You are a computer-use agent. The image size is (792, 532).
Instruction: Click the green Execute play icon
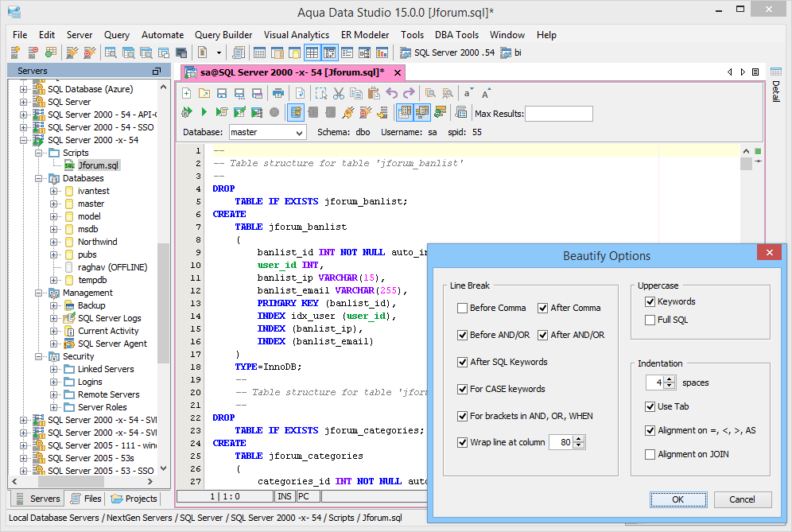204,112
